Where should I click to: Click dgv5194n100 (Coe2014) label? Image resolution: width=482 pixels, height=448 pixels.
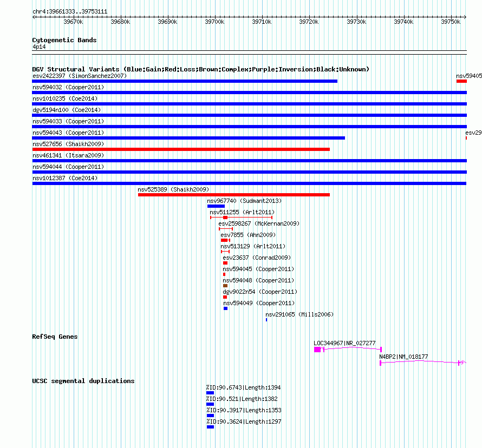point(67,110)
